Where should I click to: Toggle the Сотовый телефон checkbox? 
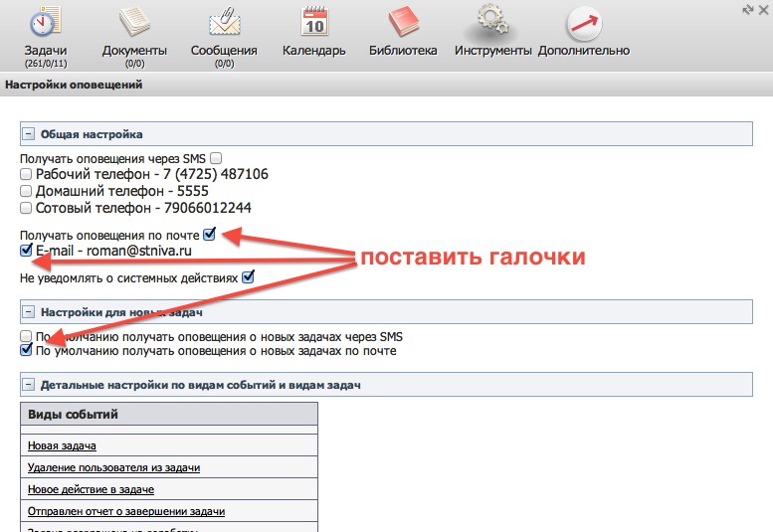click(x=26, y=209)
